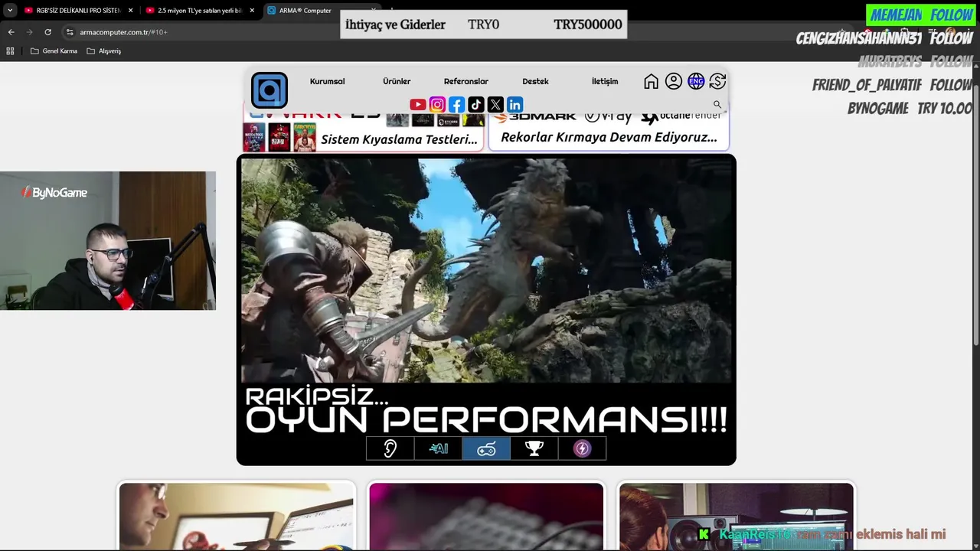Open the tab search dropdown
Image resolution: width=980 pixels, height=551 pixels.
click(10, 11)
